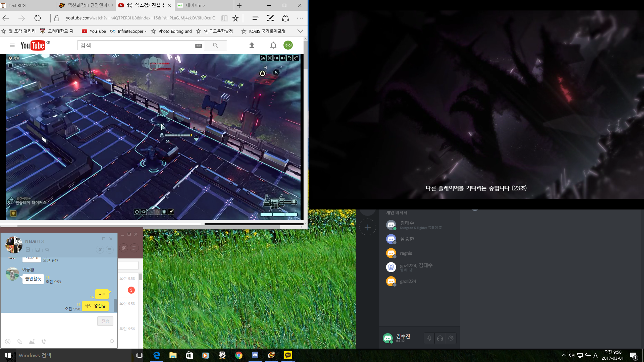The image size is (644, 362).
Task: Open a new Edge tab
Action: [x=239, y=5]
